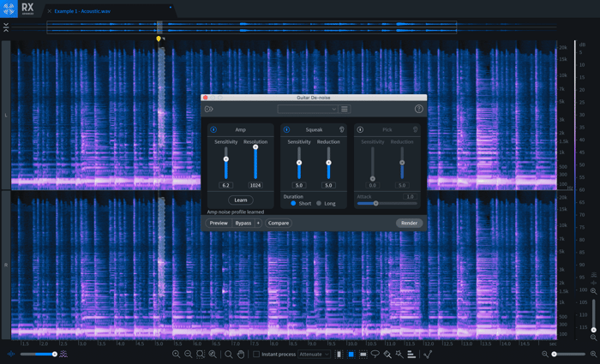
Task: Select the Grab hand tool
Action: [x=241, y=354]
